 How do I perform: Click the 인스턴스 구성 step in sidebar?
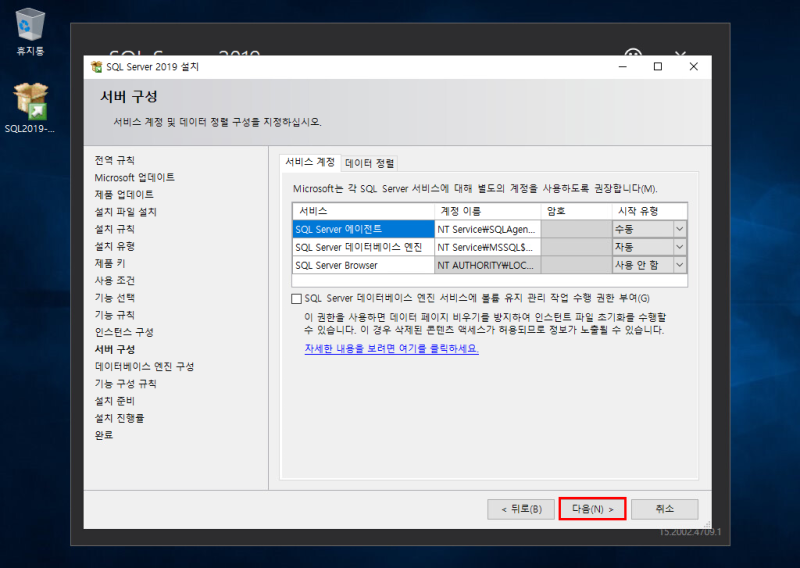click(124, 332)
